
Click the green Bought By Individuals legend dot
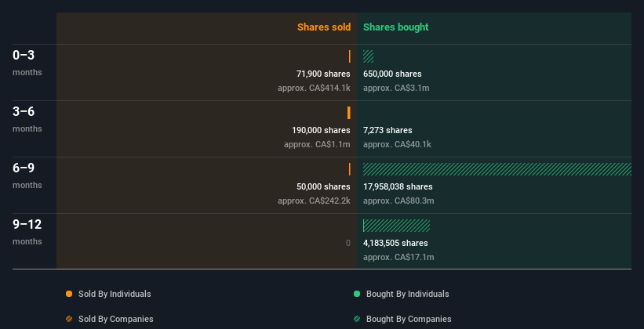[357, 294]
